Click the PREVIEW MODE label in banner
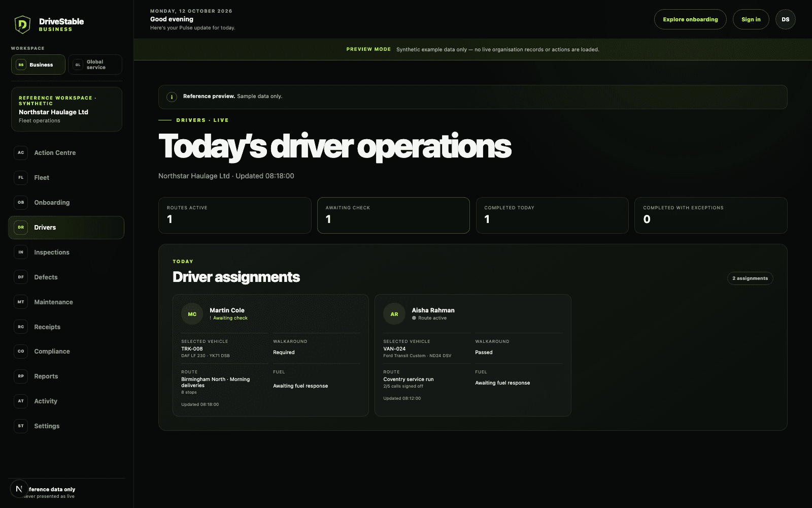This screenshot has width=812, height=508. point(368,49)
